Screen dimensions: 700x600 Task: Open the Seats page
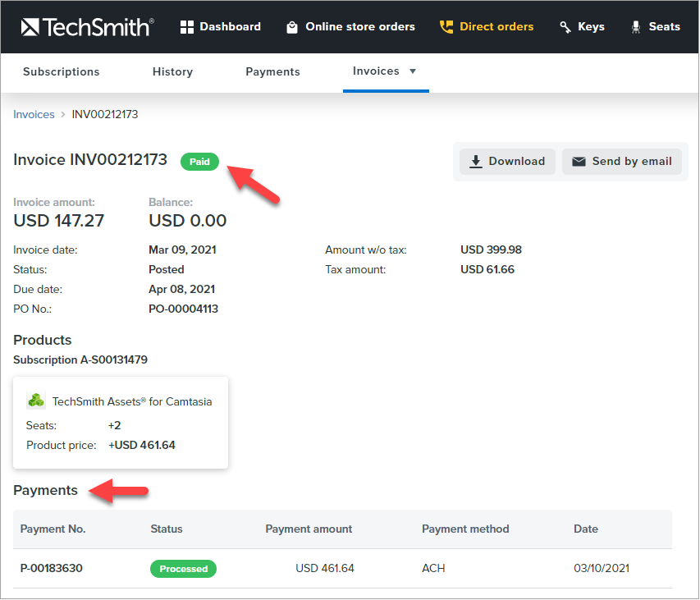(656, 27)
